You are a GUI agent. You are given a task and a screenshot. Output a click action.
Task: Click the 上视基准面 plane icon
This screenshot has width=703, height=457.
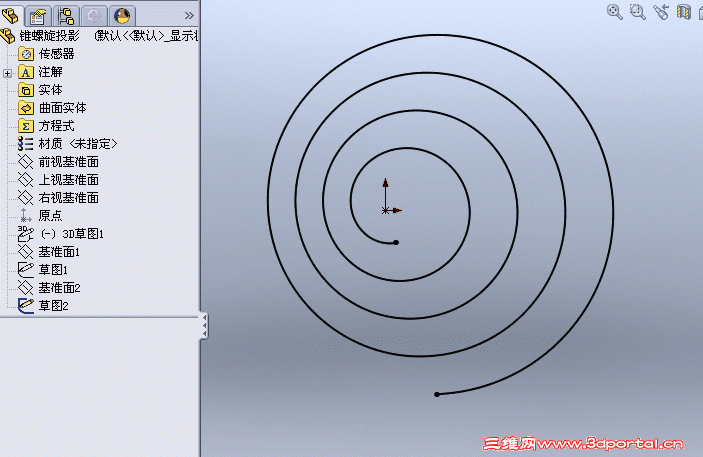[26, 180]
